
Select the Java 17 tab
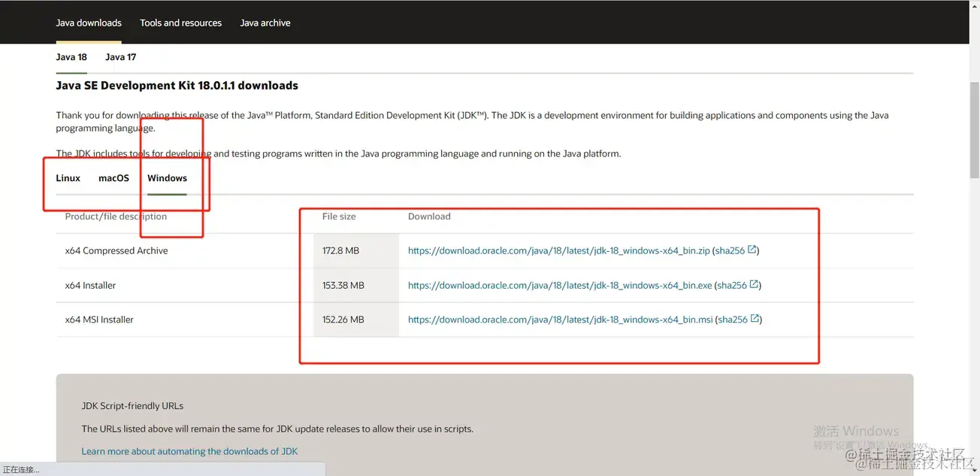120,57
